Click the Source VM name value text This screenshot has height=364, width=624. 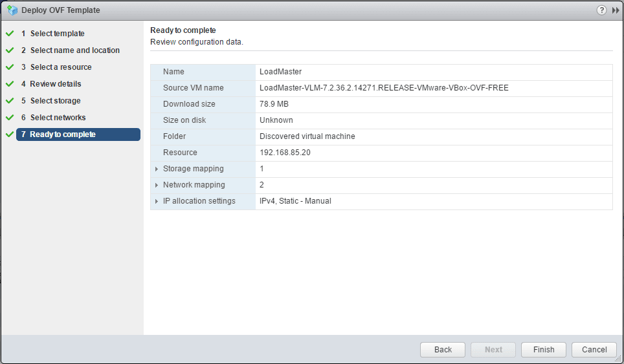(384, 88)
